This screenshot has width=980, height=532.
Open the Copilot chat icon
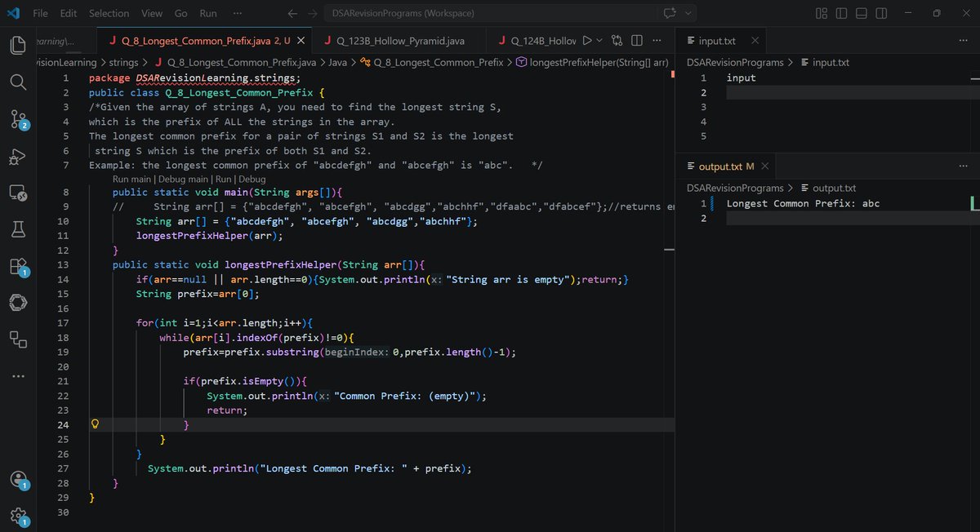click(670, 13)
